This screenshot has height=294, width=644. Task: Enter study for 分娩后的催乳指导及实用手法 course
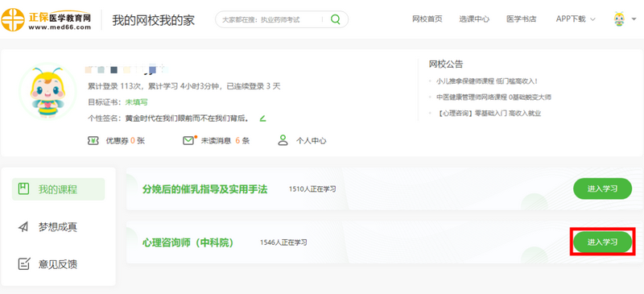click(x=602, y=188)
